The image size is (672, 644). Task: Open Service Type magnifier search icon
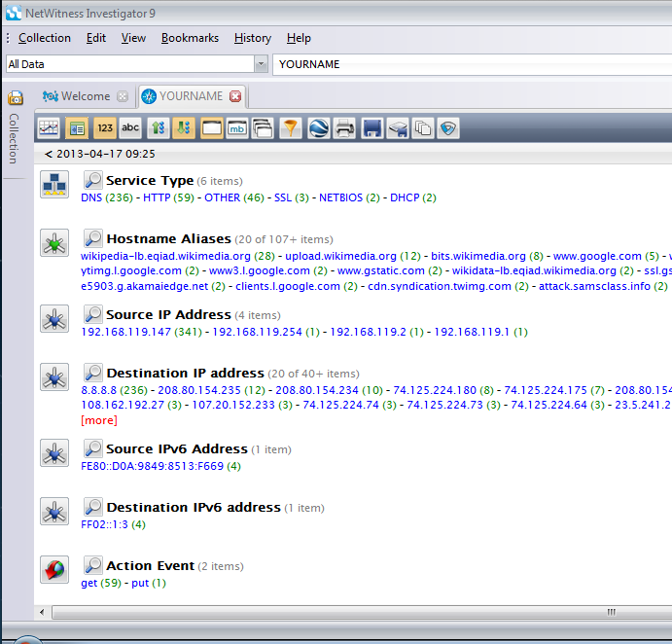point(93,180)
